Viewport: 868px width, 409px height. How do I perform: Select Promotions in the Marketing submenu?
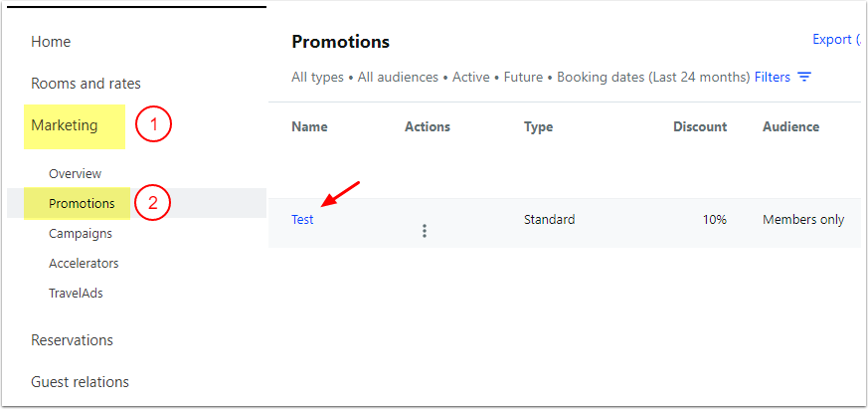[82, 204]
